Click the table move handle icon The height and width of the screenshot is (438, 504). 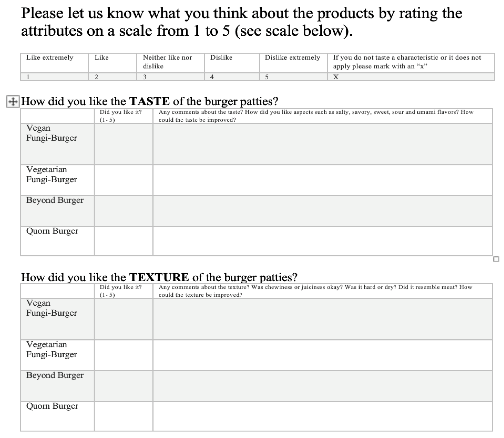(13, 101)
